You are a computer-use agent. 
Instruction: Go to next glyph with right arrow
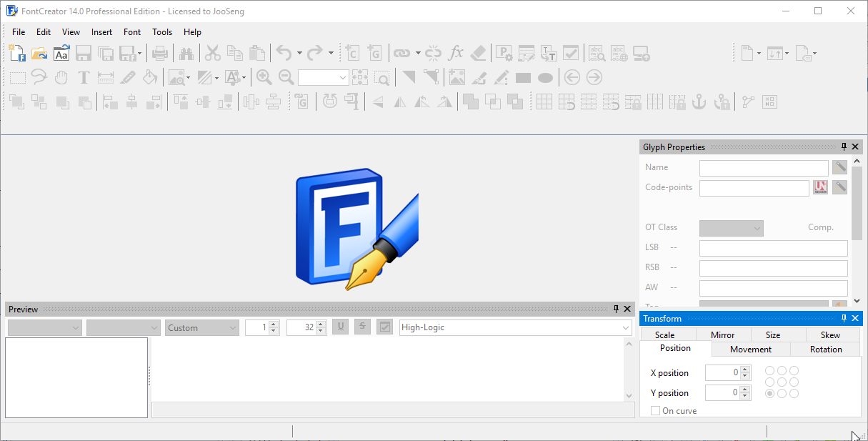(x=594, y=77)
